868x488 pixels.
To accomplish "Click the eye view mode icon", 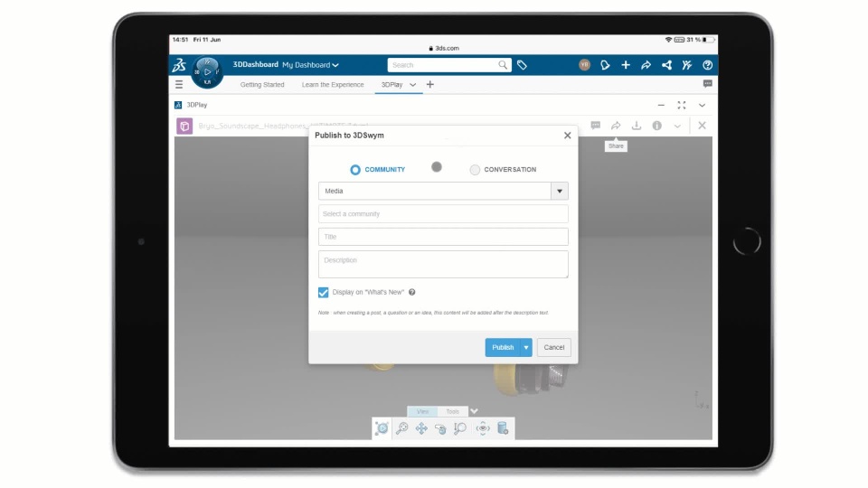I will click(483, 428).
